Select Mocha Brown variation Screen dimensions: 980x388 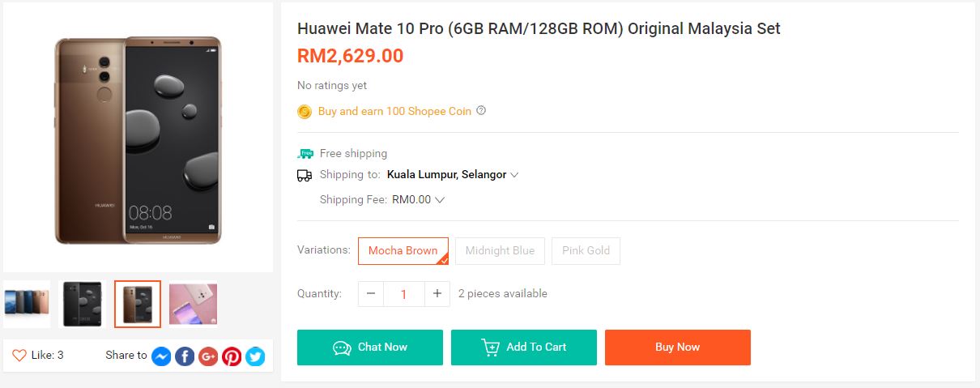pyautogui.click(x=403, y=251)
